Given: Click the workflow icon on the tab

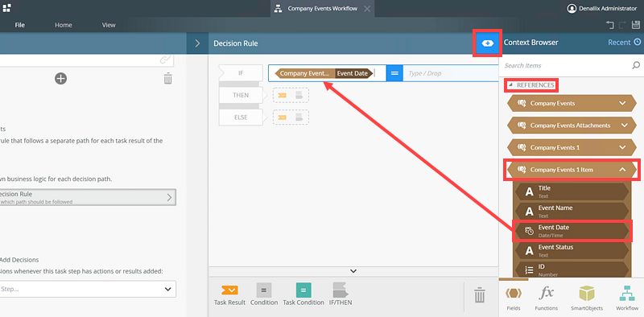Looking at the screenshot, I should point(278,9).
